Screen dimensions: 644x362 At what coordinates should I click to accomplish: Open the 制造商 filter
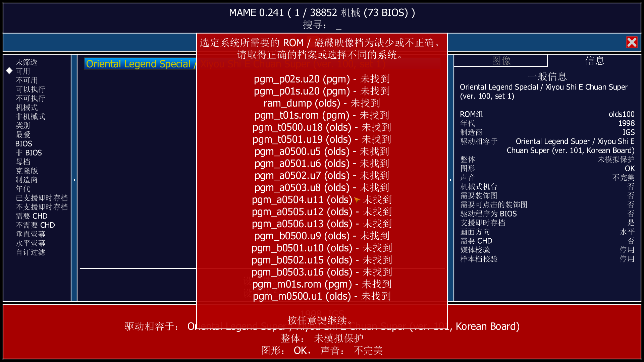coord(26,180)
